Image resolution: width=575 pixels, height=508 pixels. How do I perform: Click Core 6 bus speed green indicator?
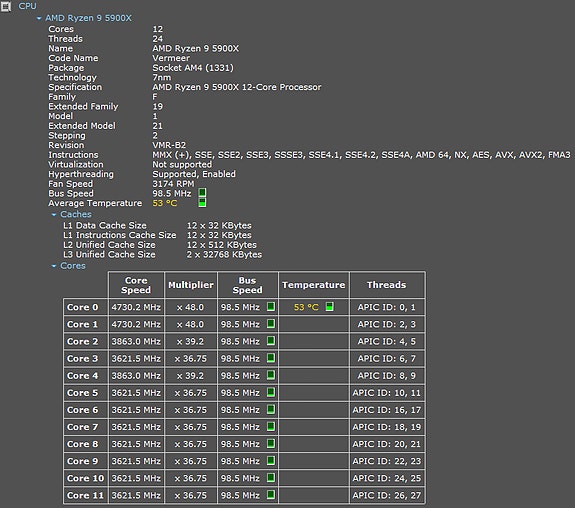271,409
